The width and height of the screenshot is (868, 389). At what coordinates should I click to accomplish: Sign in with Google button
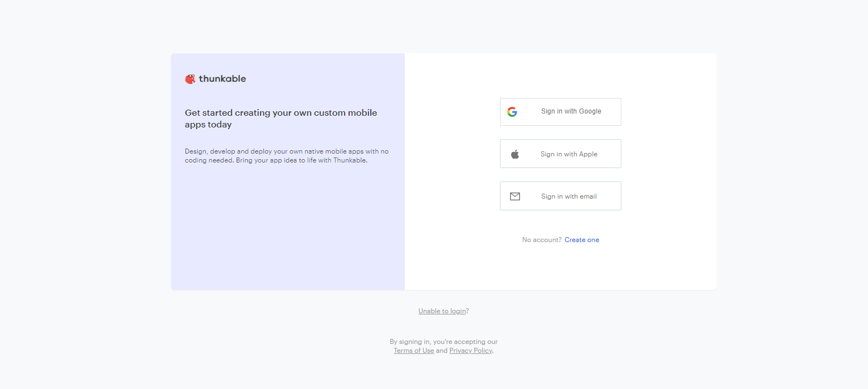point(561,112)
